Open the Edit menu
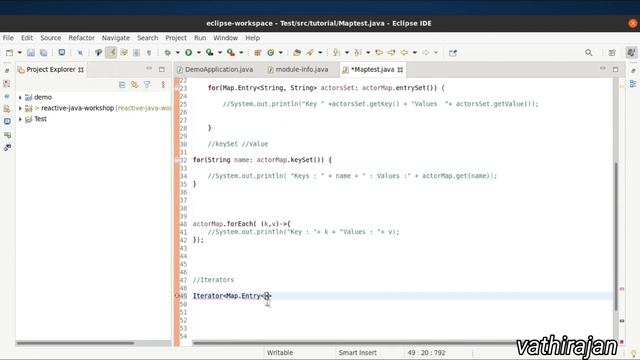The width and height of the screenshot is (640, 360). point(27,38)
